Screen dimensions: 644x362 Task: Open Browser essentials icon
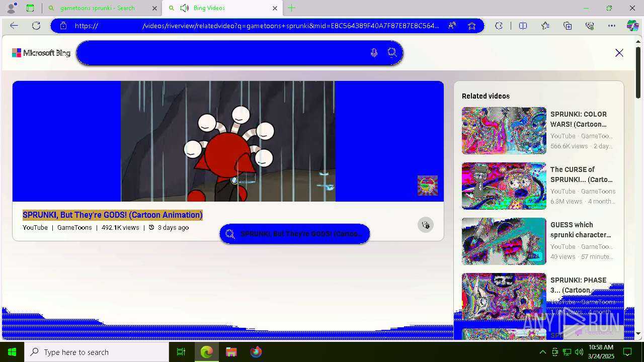point(590,26)
